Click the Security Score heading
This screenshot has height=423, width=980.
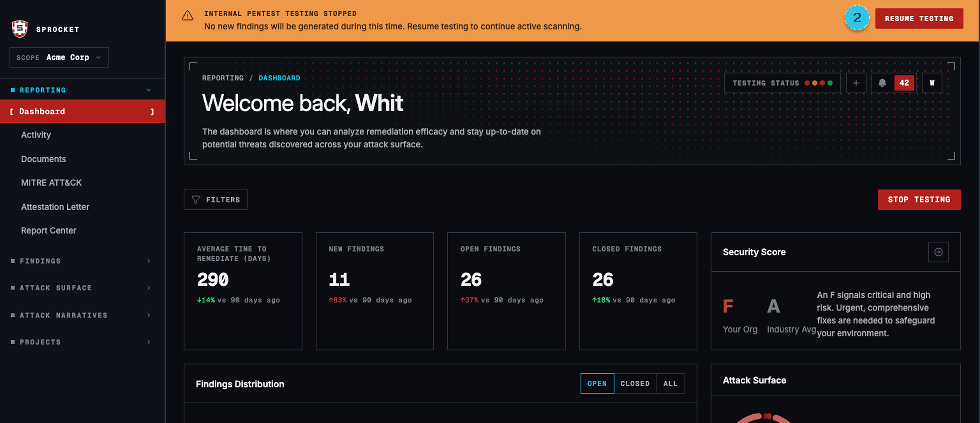click(x=754, y=252)
